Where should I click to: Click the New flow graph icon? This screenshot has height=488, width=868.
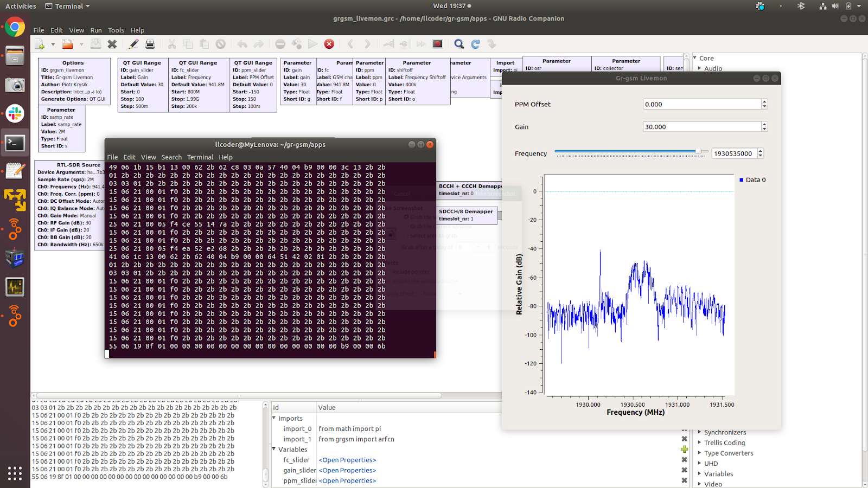click(x=40, y=44)
